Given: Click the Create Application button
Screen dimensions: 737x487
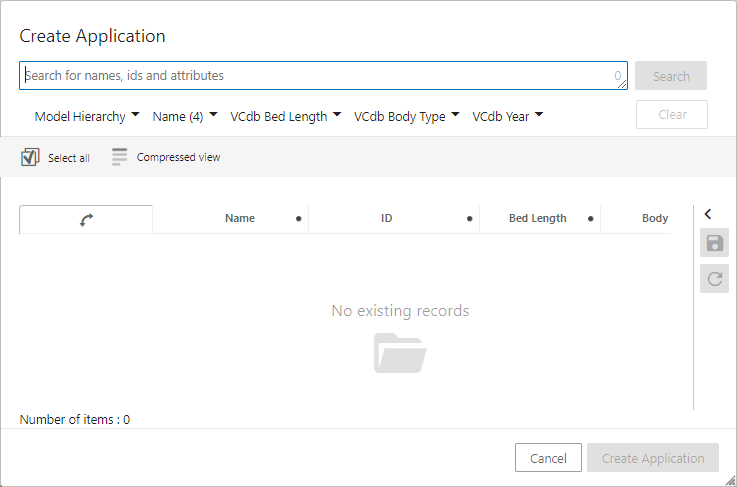Looking at the screenshot, I should [x=653, y=458].
